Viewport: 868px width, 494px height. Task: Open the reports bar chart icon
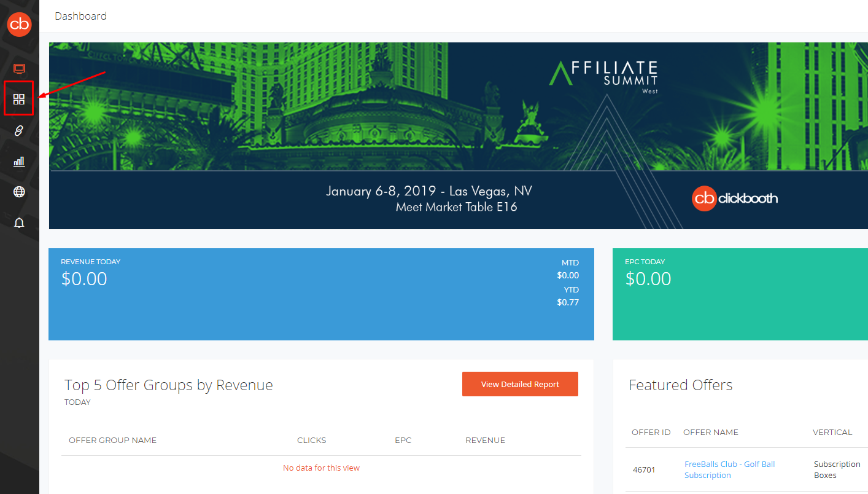tap(19, 161)
